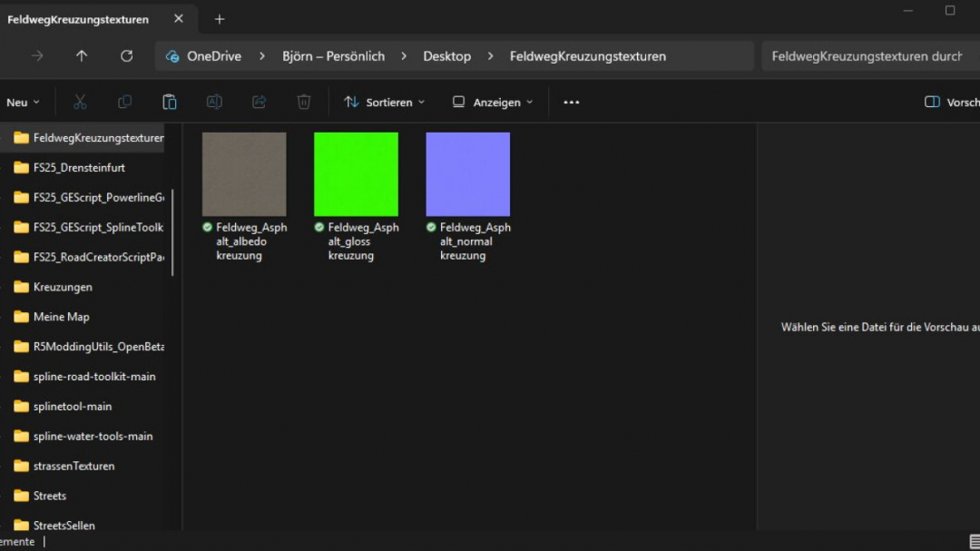Toggle the Vorschau preview pane
Image resolution: width=980 pixels, height=551 pixels.
951,102
